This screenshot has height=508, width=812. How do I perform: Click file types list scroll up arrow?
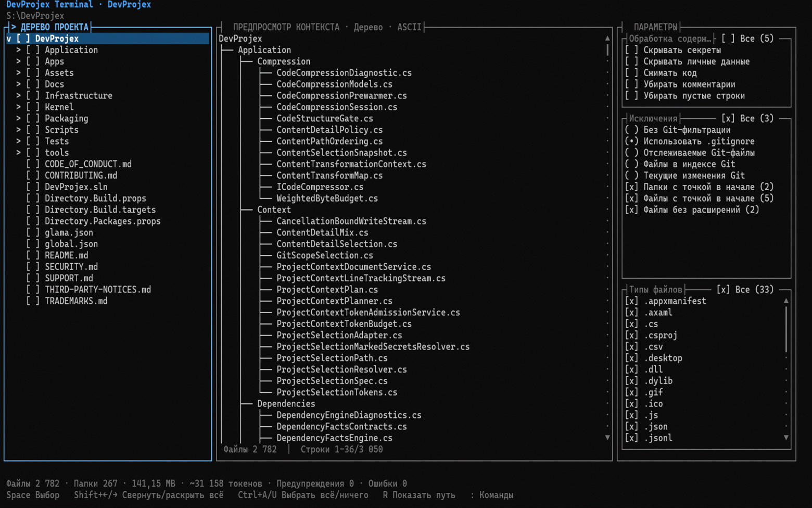coord(786,301)
